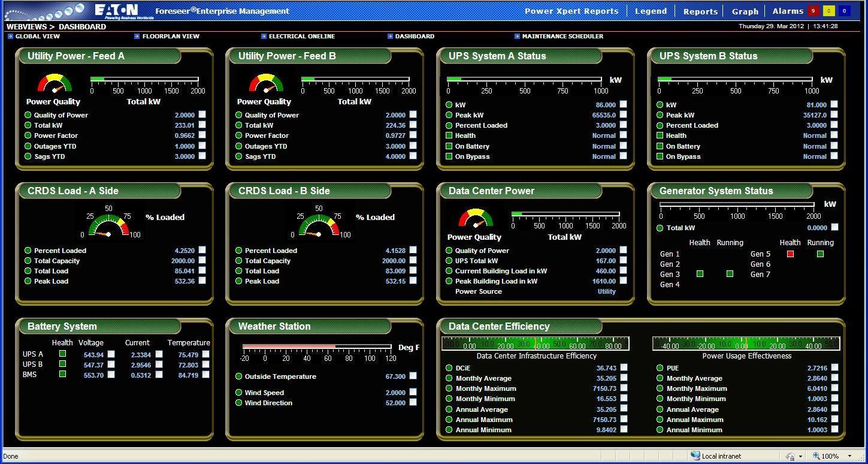
Task: Open the Maintenance Scheduler link
Action: pos(562,37)
